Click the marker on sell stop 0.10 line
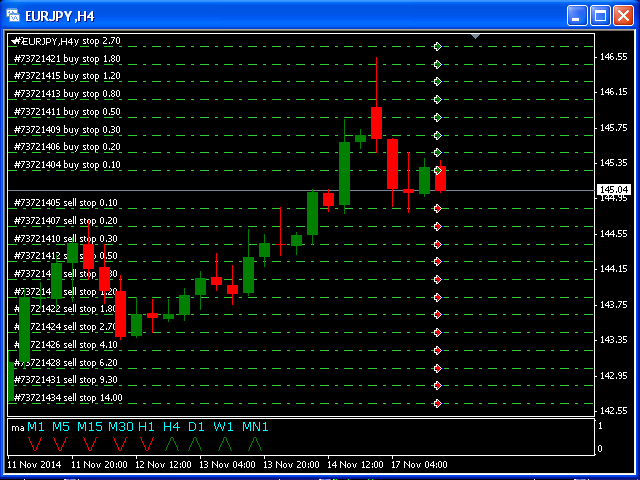This screenshot has height=480, width=640. tap(437, 208)
